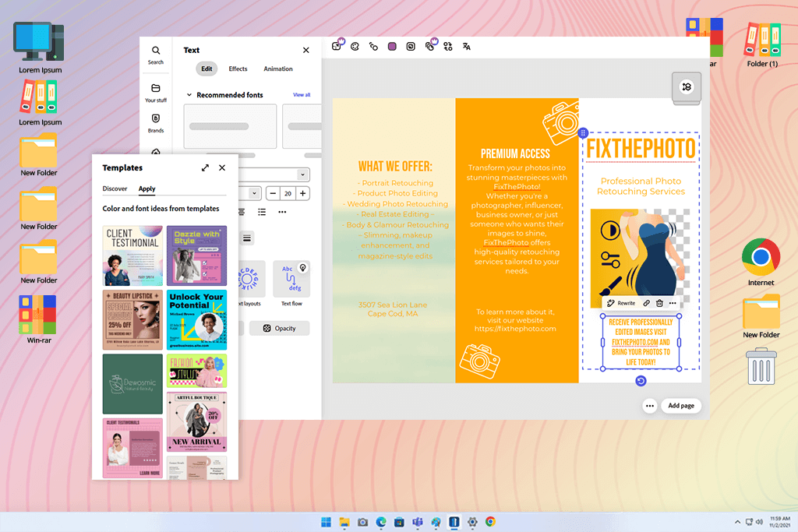Click the find and replace swap icon
This screenshot has width=798, height=532.
tap(448, 46)
